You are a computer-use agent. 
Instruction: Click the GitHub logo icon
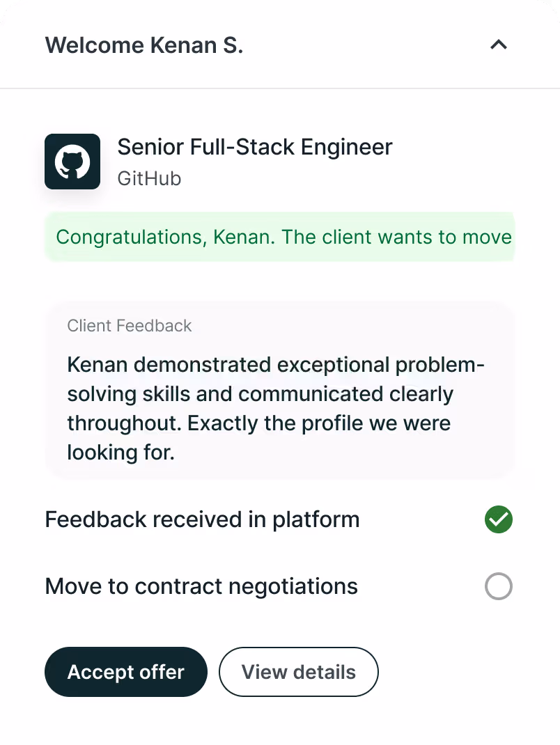[x=72, y=162]
